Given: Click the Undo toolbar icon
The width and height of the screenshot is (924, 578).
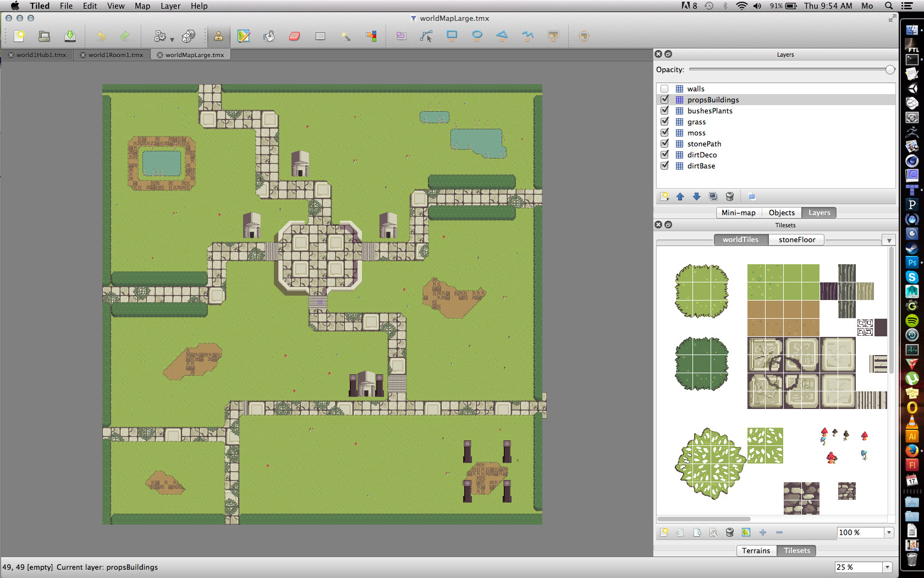Looking at the screenshot, I should pyautogui.click(x=101, y=36).
